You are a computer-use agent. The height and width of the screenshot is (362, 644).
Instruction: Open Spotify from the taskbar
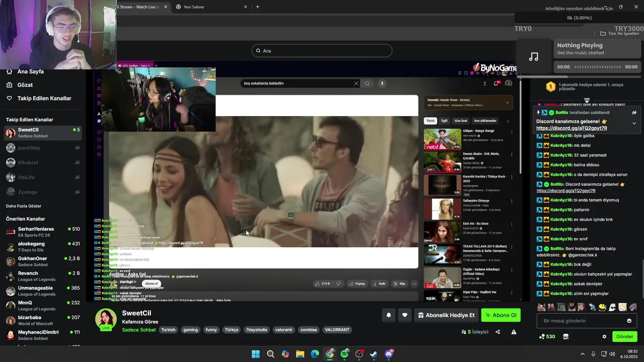pyautogui.click(x=345, y=354)
